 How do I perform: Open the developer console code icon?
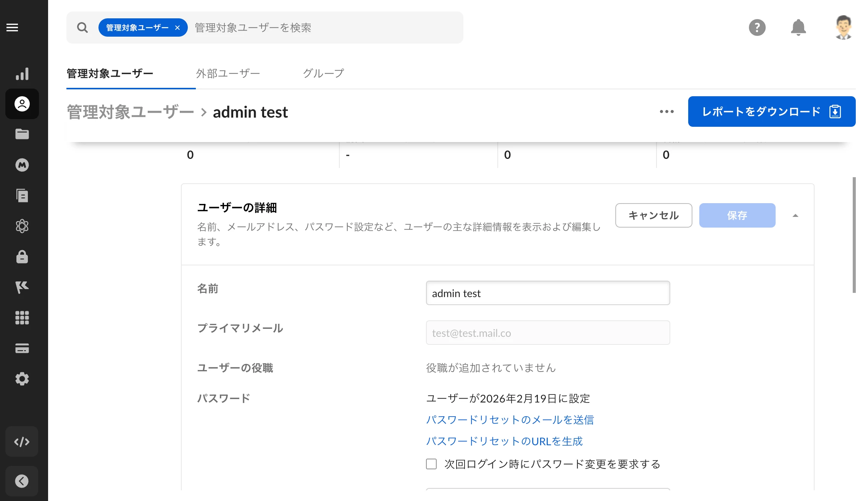click(22, 442)
